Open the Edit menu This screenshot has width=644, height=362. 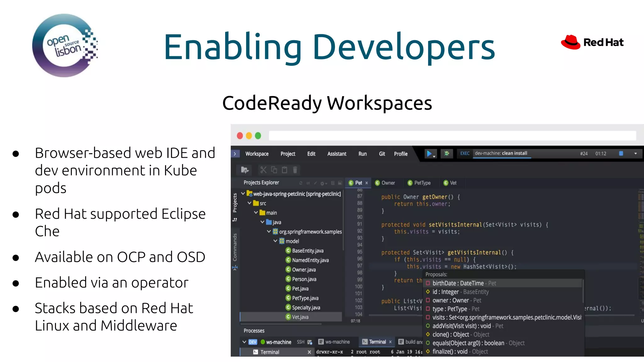point(311,154)
